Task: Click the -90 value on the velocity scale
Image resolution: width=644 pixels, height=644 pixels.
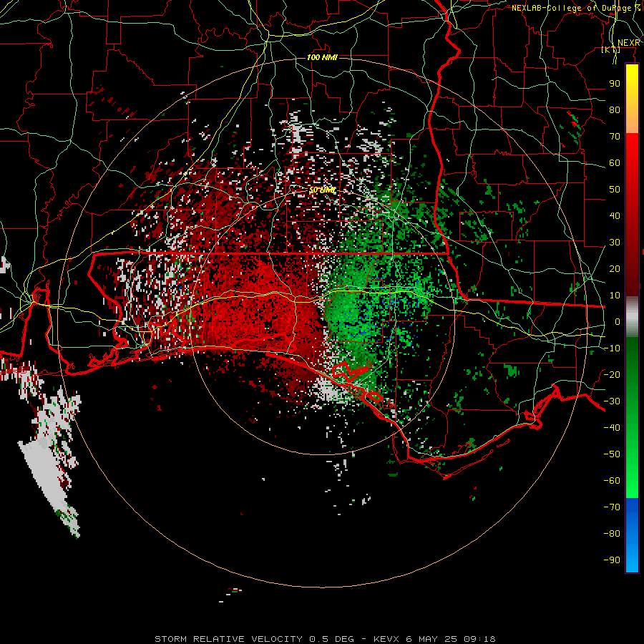Action: [x=612, y=560]
